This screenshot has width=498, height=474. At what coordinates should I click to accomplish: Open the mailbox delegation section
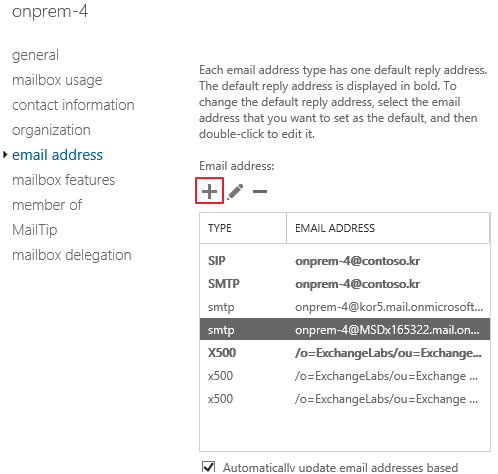[x=72, y=255]
